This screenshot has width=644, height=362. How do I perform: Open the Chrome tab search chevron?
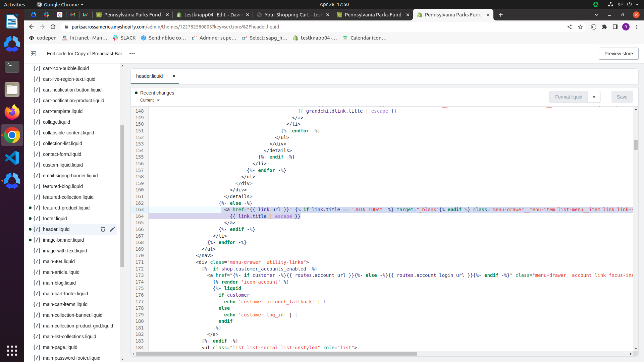point(596,15)
